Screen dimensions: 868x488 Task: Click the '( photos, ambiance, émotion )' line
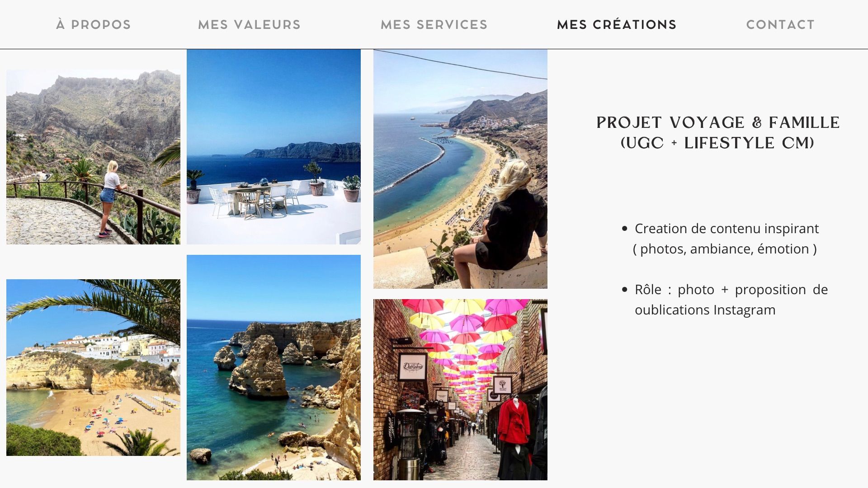[x=725, y=249]
